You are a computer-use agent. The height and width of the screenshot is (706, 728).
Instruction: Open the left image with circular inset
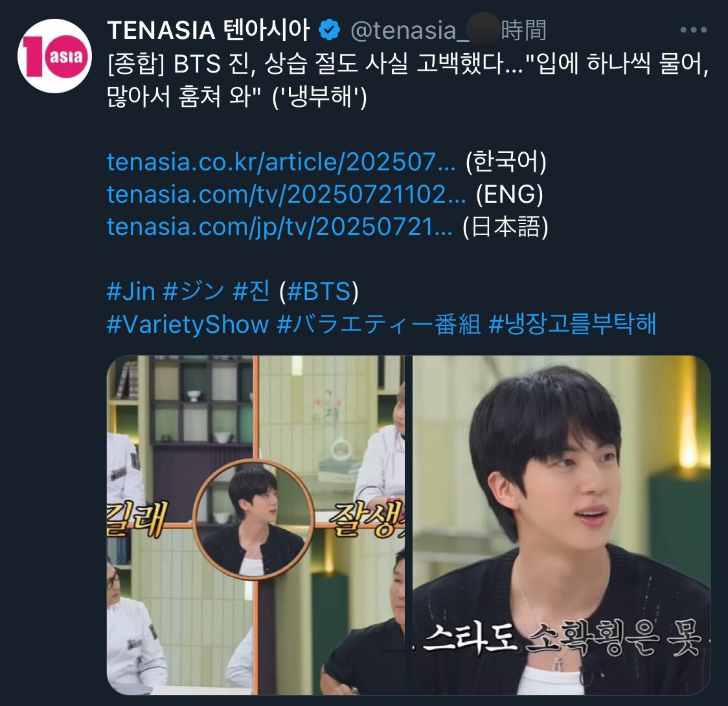(256, 525)
